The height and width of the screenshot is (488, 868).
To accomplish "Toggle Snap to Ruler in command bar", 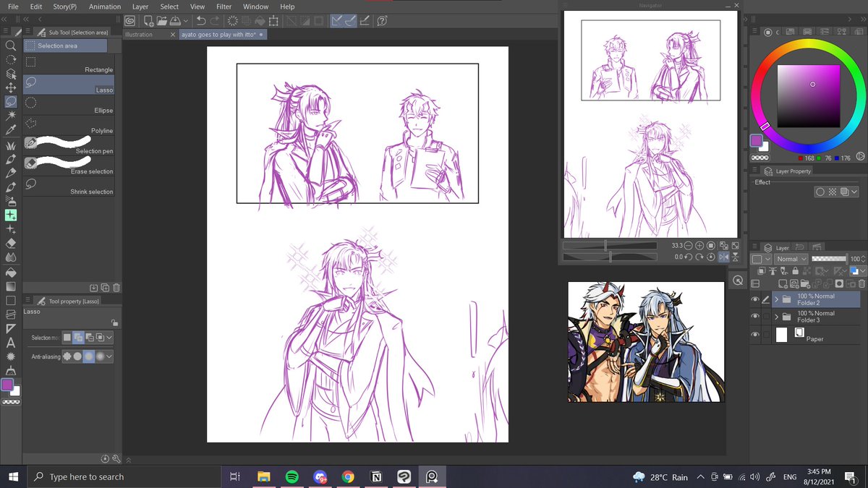I will tap(339, 21).
